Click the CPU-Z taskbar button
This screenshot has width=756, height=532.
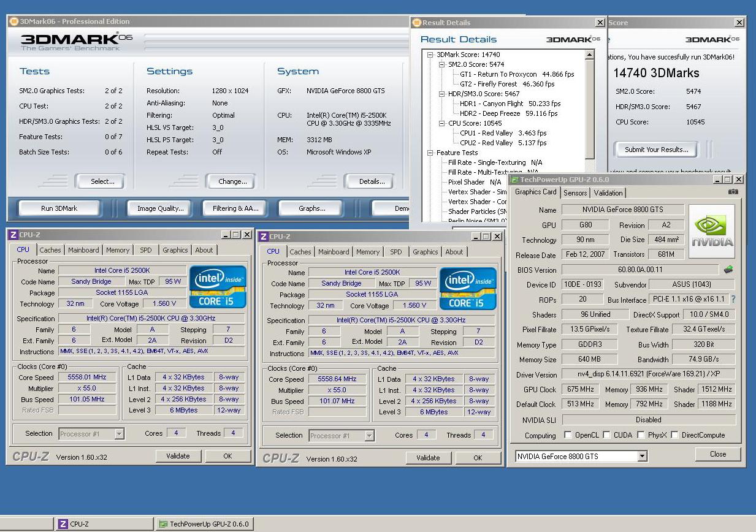pos(104,524)
